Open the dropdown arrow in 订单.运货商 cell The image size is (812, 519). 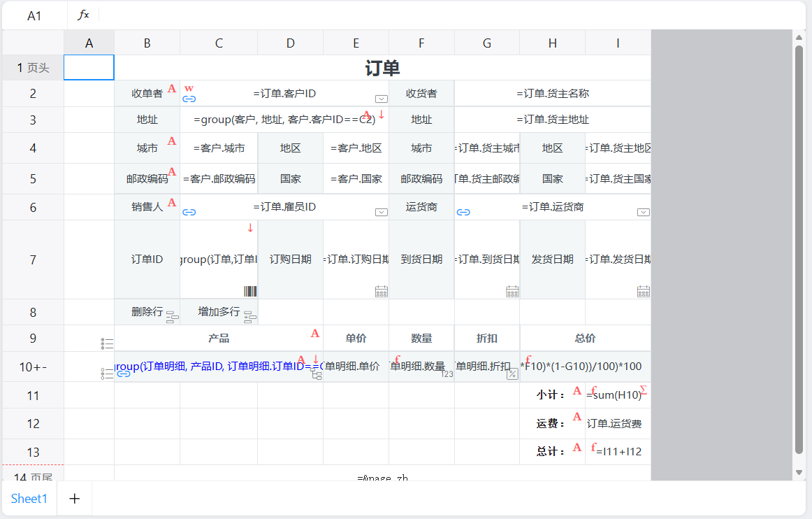tap(643, 212)
